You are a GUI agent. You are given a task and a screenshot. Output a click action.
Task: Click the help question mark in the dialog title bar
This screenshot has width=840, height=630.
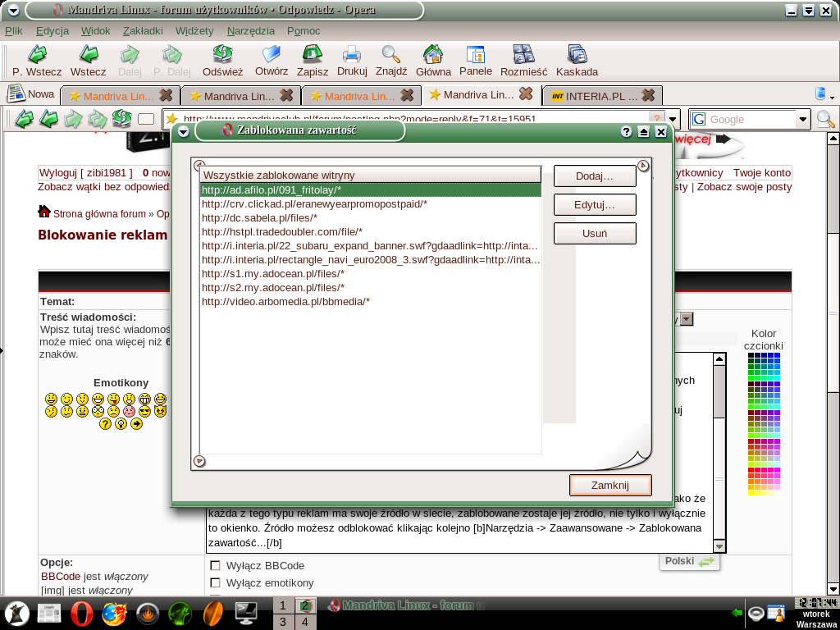click(626, 132)
